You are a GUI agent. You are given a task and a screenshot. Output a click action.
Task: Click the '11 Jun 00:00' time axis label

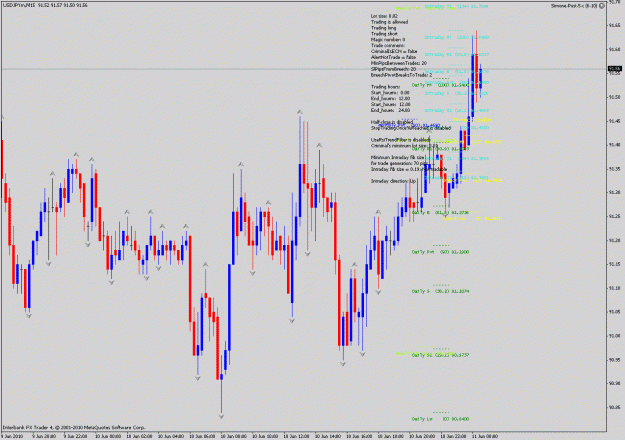pos(485,436)
